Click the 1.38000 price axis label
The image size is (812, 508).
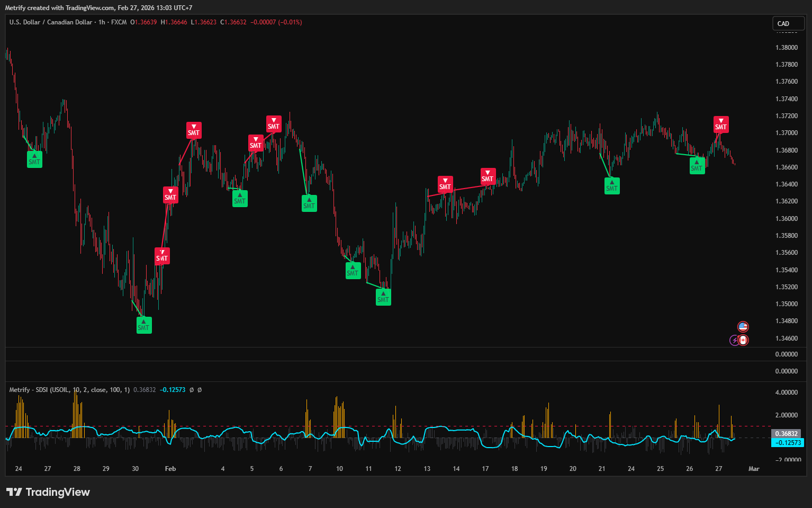[787, 48]
